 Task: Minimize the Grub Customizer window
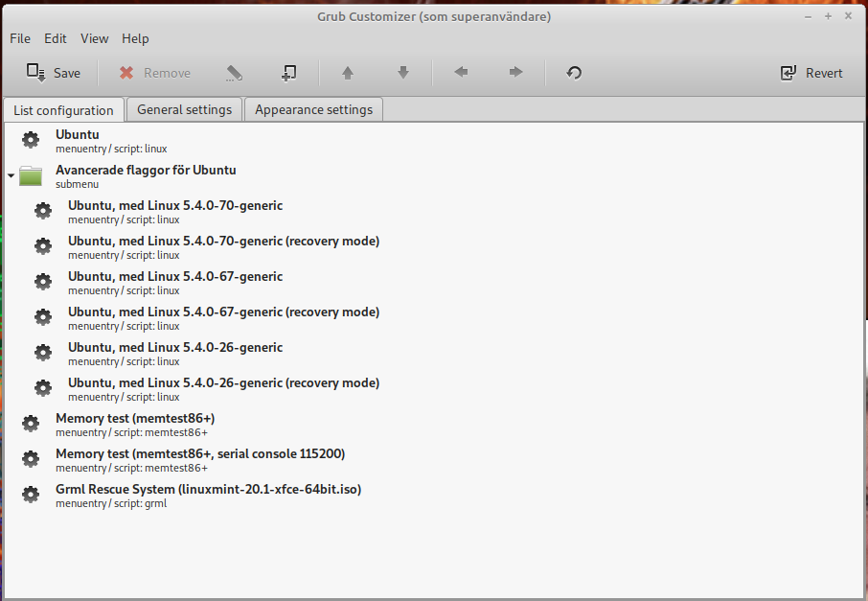click(809, 17)
